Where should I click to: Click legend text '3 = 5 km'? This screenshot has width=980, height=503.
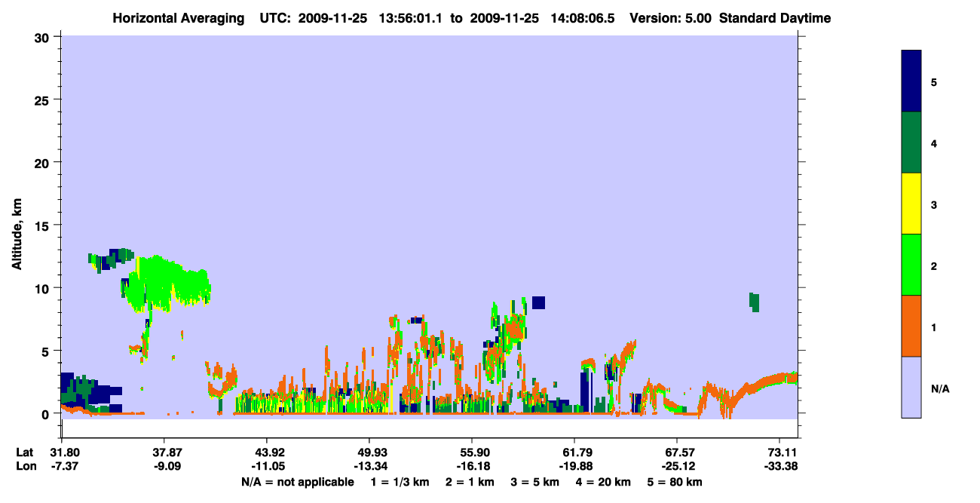coord(534,482)
